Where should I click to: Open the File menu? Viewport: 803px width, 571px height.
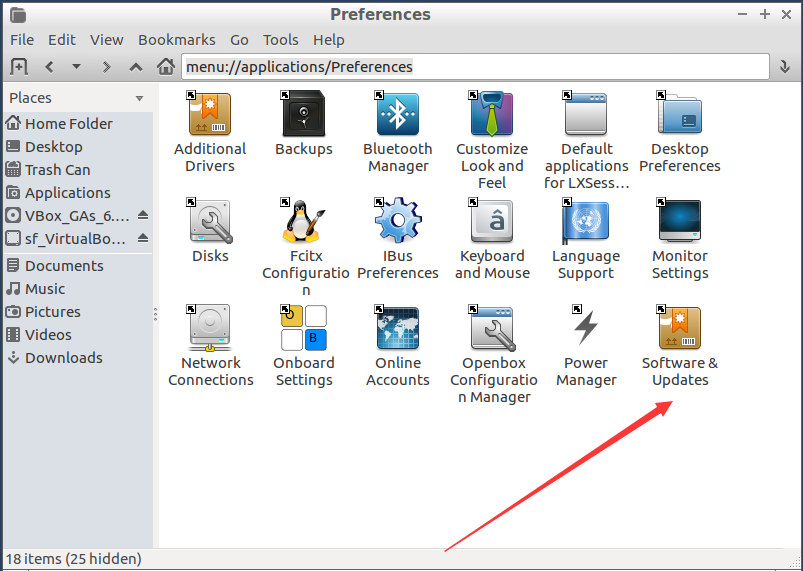(x=22, y=40)
